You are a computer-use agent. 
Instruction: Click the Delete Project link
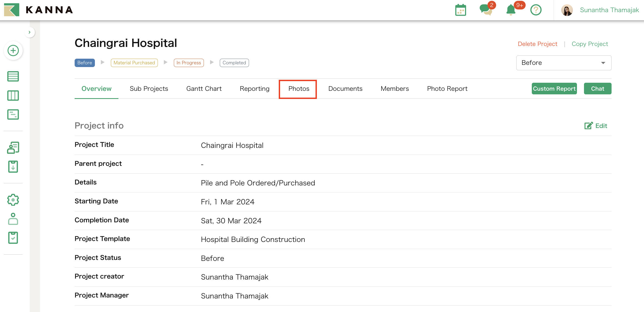click(537, 44)
